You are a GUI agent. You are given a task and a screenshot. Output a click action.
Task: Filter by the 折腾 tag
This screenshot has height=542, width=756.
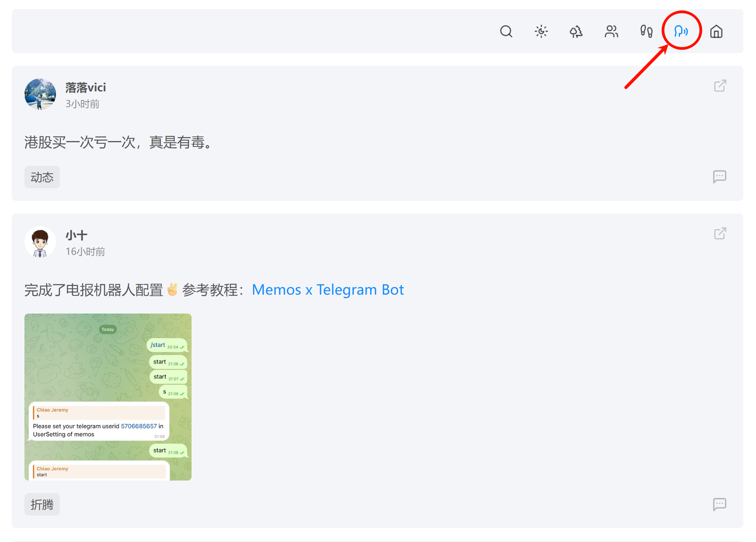(x=42, y=505)
